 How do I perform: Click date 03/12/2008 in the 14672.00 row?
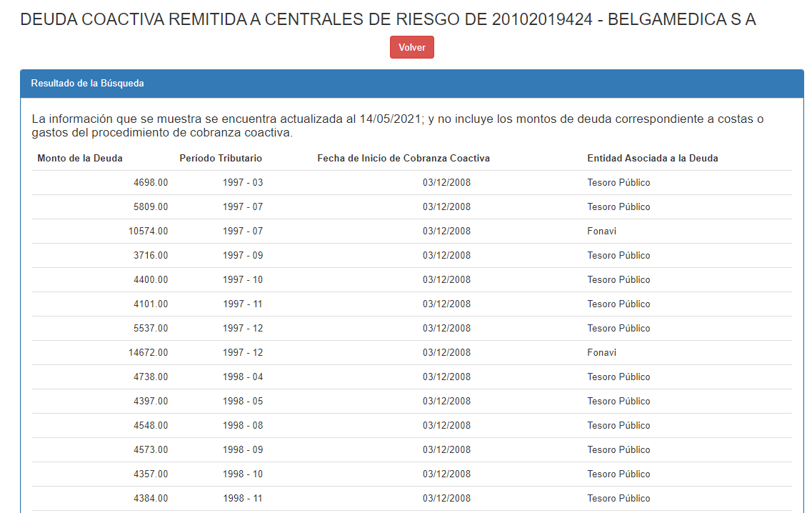click(446, 353)
